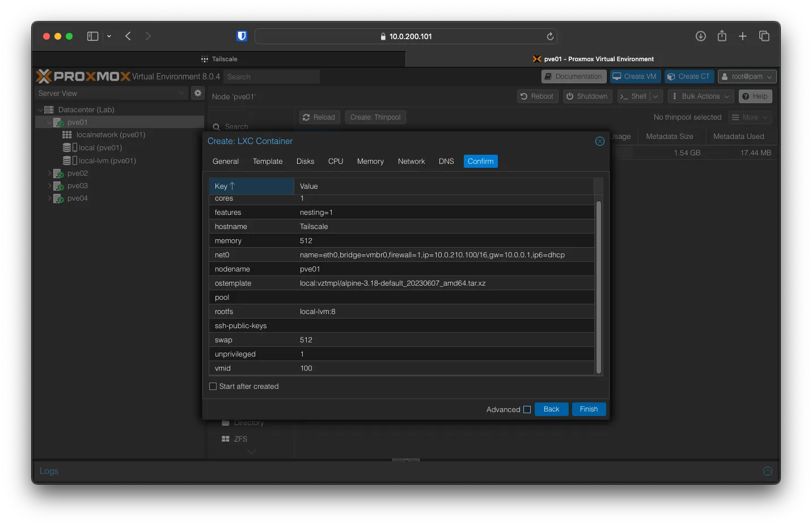Expand the pve03 node
Screen dimensions: 812x526
click(49, 186)
